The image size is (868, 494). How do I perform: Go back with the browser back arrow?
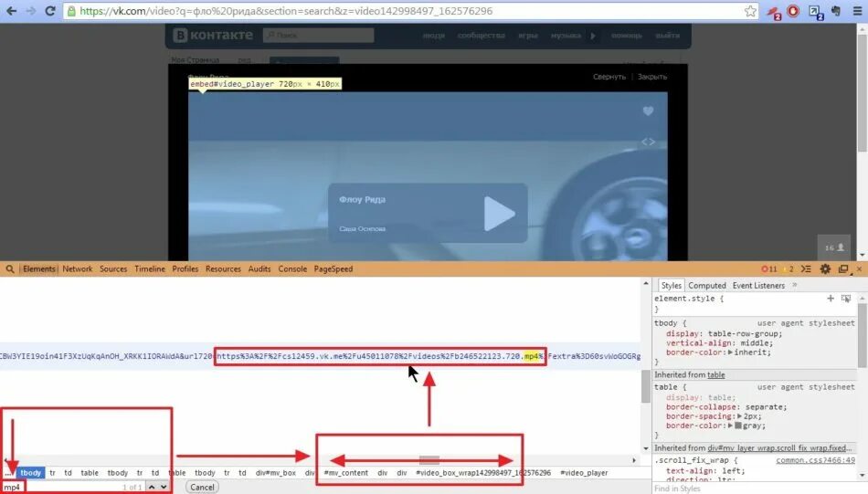(x=11, y=11)
